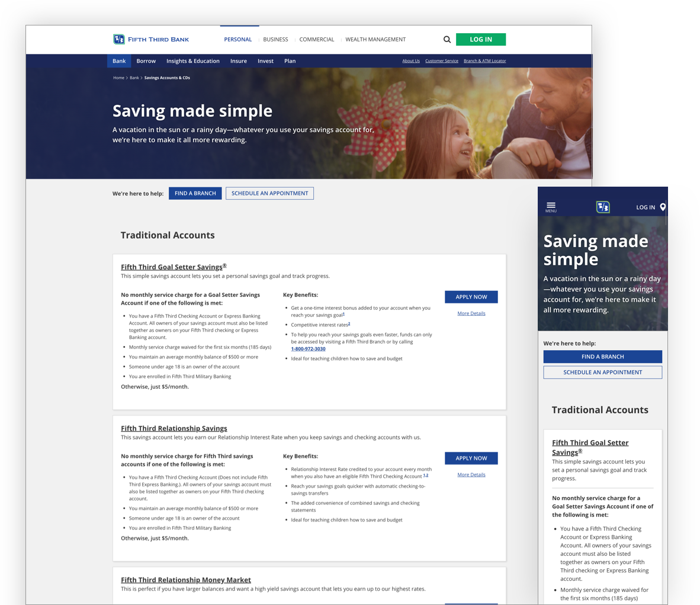This screenshot has width=700, height=605.
Task: Click desktop 'Traditional Accounts' section heading
Action: pyautogui.click(x=168, y=235)
